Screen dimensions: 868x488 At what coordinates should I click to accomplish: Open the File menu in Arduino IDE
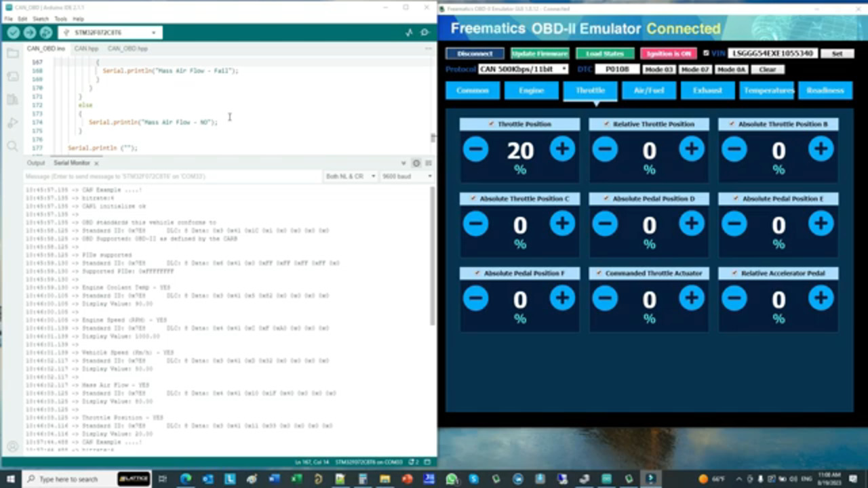(8, 19)
